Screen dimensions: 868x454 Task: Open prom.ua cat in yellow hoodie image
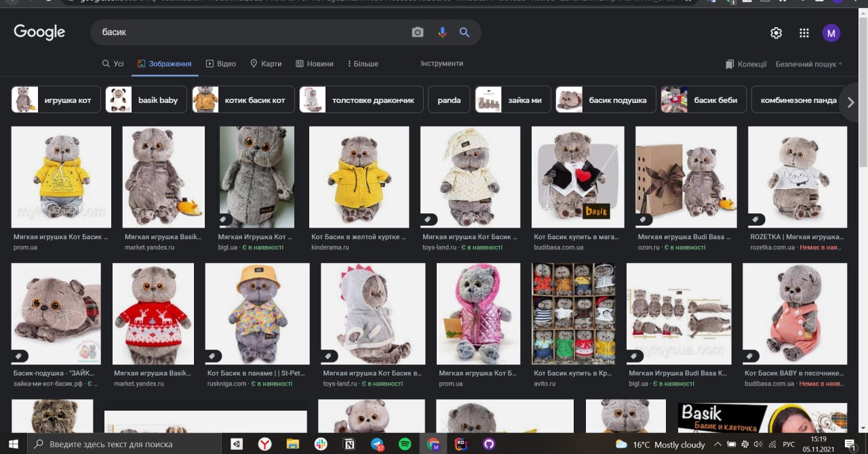tap(61, 177)
